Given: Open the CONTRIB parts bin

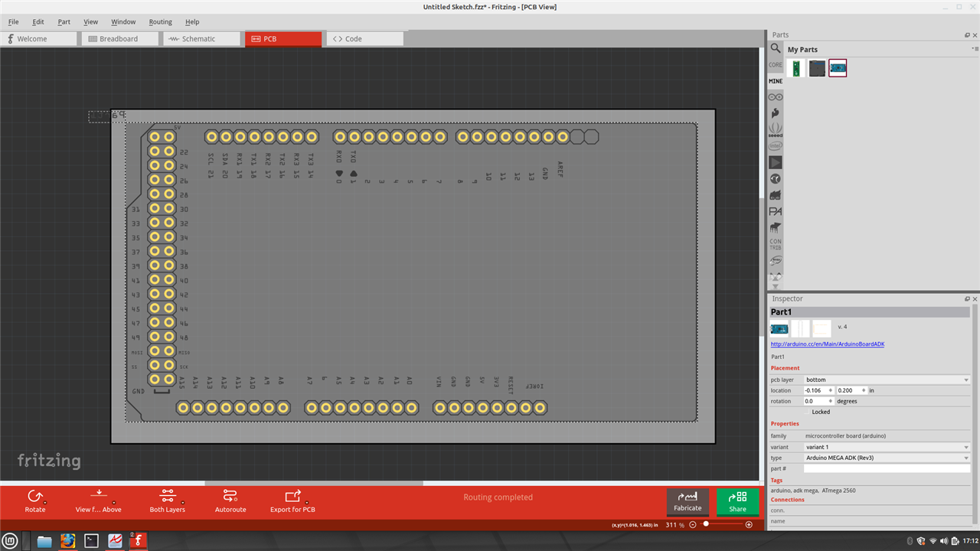Looking at the screenshot, I should pos(776,244).
